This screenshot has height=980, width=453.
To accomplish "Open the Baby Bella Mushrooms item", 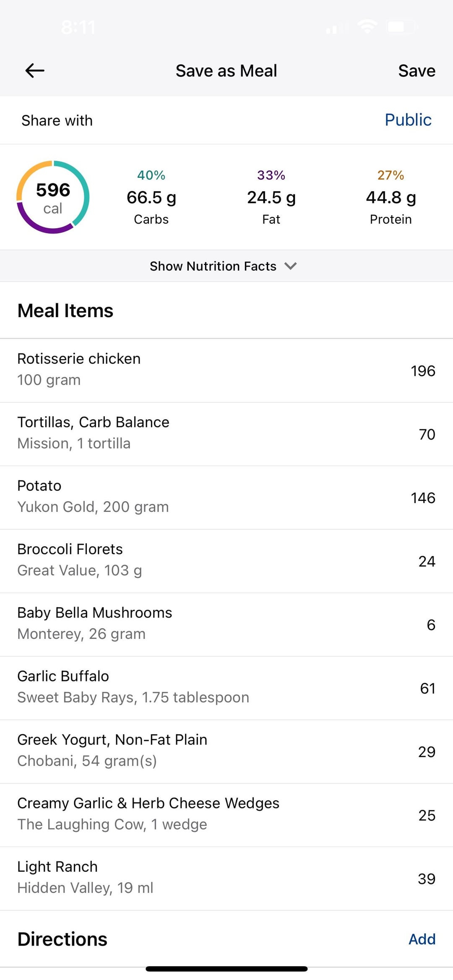I will 226,625.
